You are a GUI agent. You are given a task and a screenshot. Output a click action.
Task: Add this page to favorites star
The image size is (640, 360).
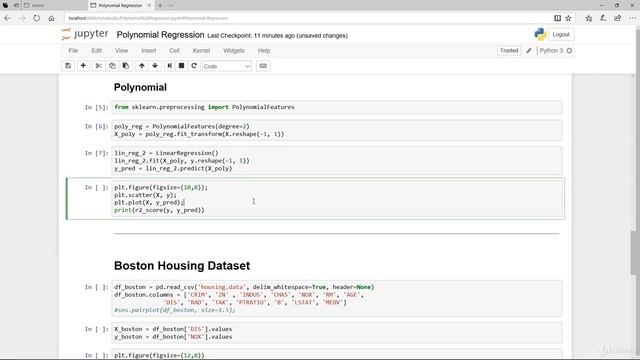[568, 18]
